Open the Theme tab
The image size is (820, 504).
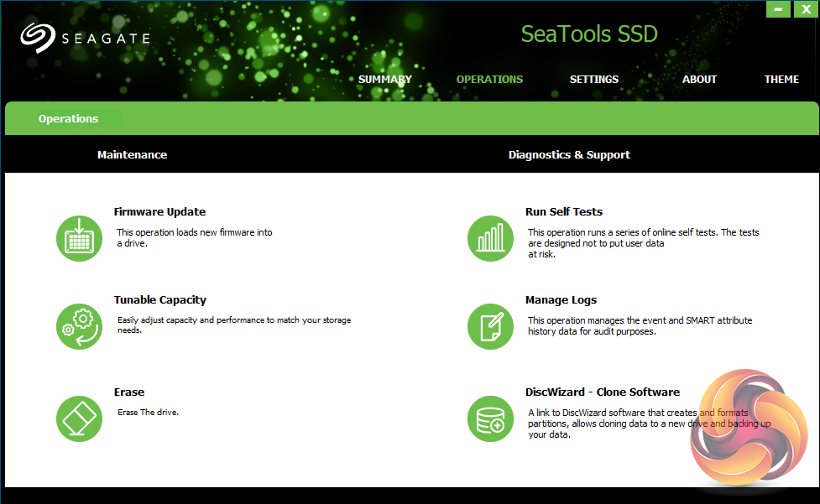tap(782, 80)
